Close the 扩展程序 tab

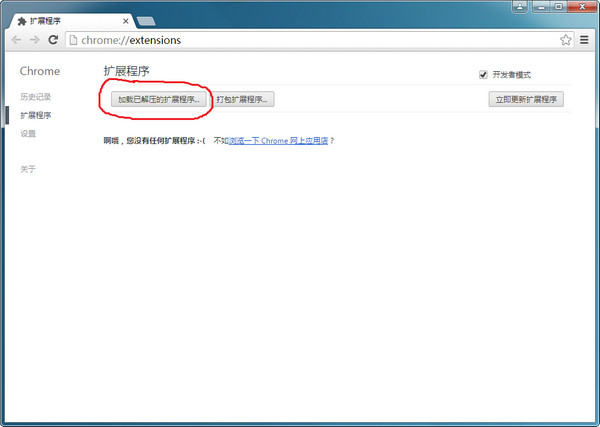tap(126, 21)
